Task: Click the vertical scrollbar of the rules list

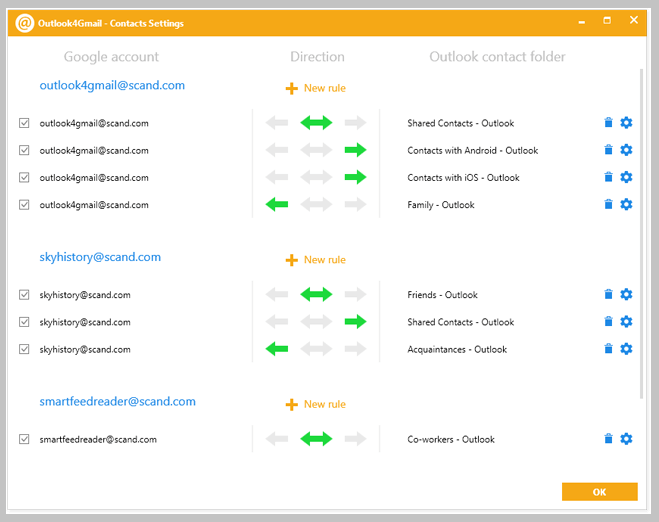Action: pos(641,234)
